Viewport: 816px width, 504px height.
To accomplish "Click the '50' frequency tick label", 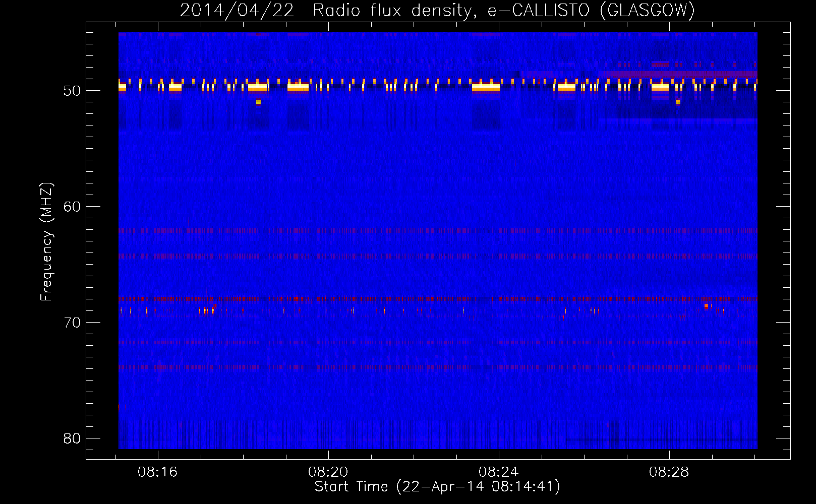I will [x=72, y=91].
